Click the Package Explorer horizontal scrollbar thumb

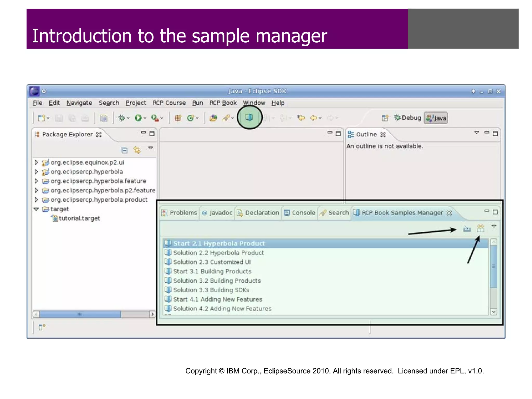click(x=80, y=314)
